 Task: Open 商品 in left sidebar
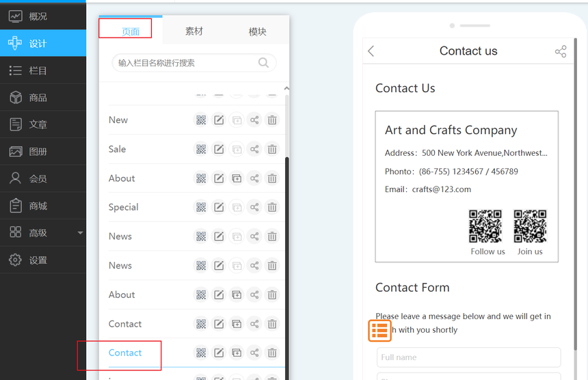(38, 98)
